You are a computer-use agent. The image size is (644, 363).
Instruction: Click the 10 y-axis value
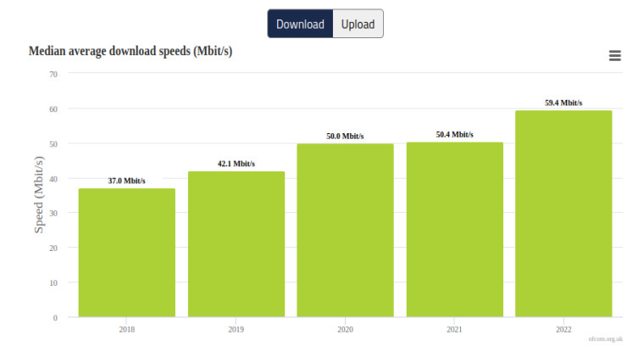pyautogui.click(x=53, y=283)
